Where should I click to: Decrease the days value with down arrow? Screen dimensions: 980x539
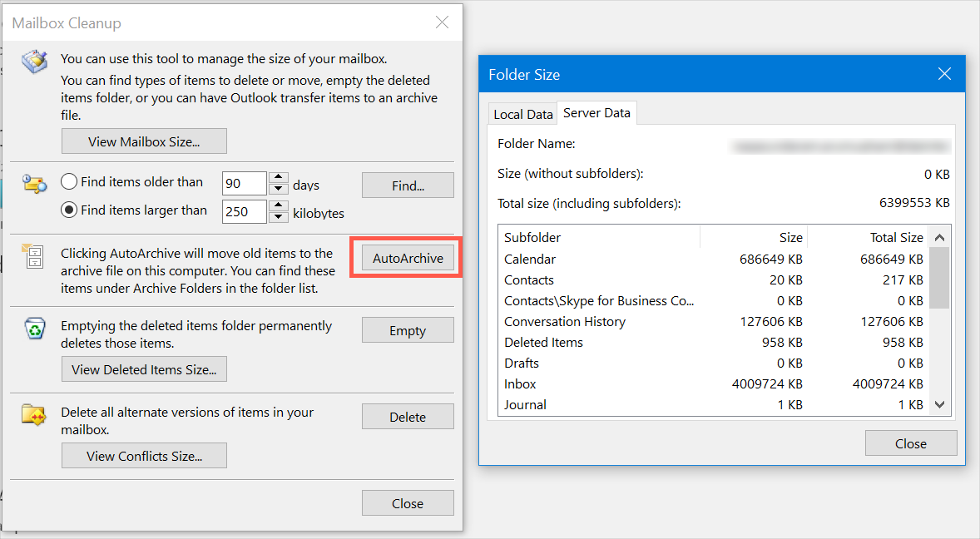280,189
